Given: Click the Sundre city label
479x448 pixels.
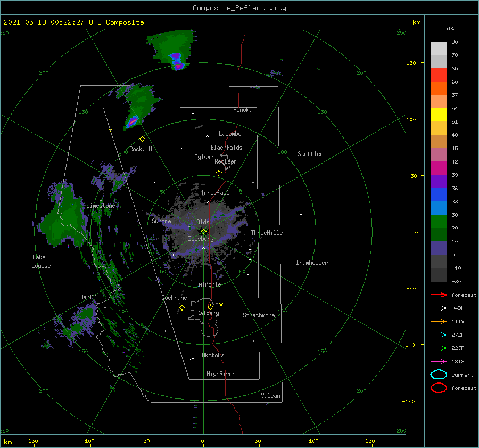Looking at the screenshot, I should 161,221.
